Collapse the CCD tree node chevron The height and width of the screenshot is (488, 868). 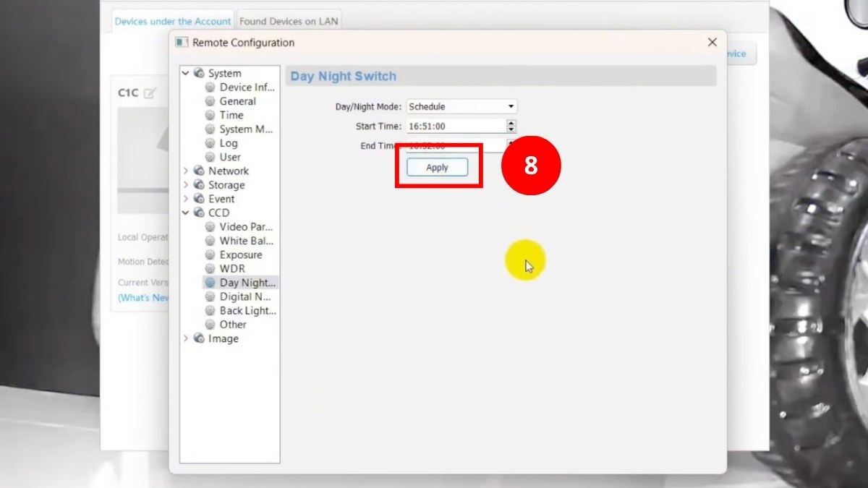186,213
